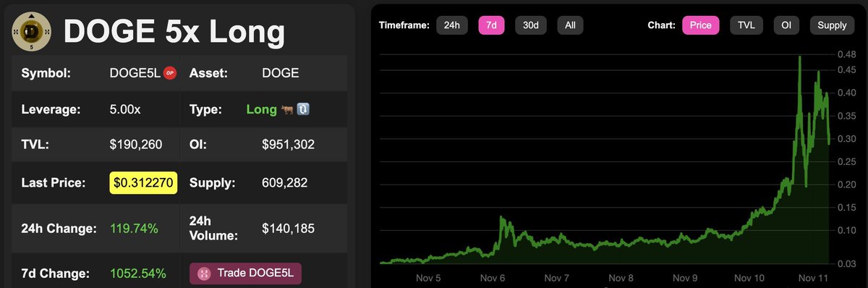Viewport: 868px width, 288px height.
Task: Click the 0.48 price axis label
Action: coord(846,55)
